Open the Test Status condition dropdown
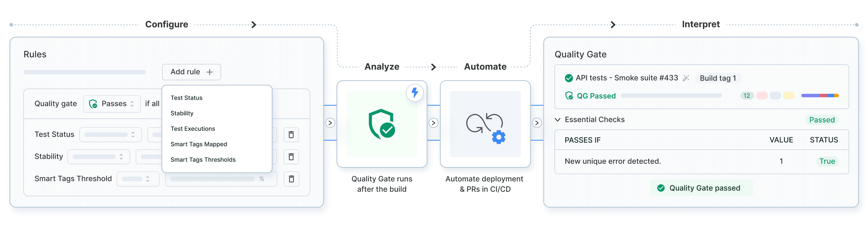Viewport: 868px width, 237px height. pyautogui.click(x=110, y=135)
